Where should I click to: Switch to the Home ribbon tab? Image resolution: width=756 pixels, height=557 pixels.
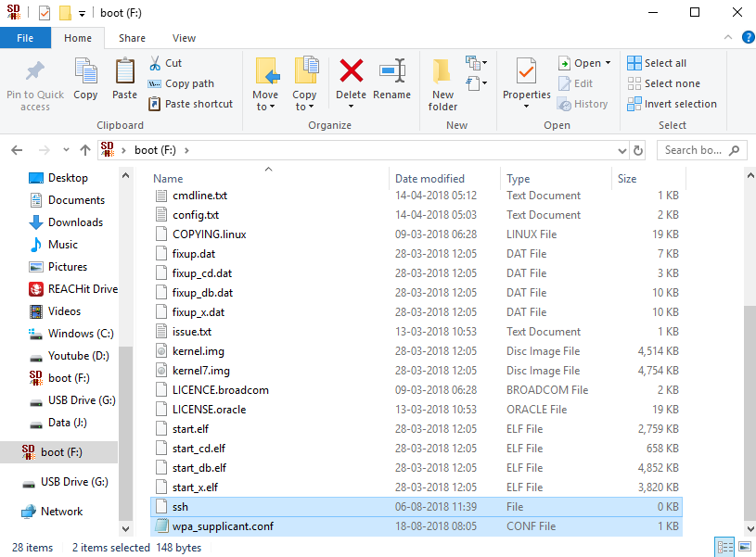point(78,38)
